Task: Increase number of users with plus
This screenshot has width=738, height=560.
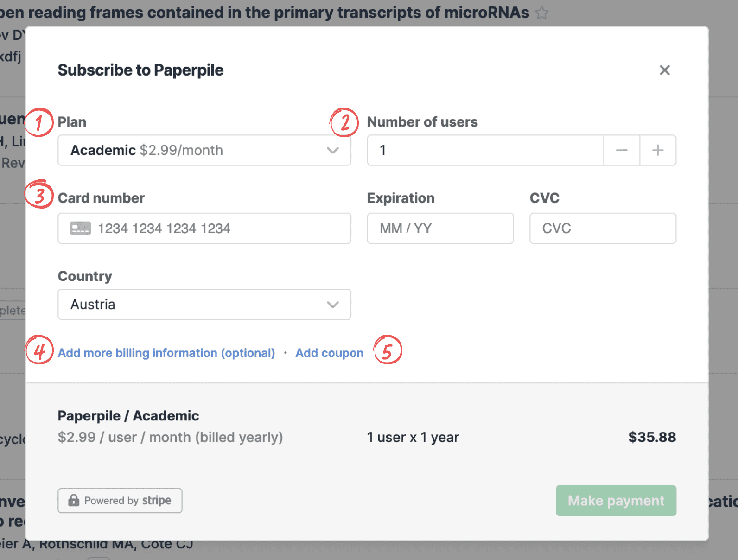Action: pos(658,150)
